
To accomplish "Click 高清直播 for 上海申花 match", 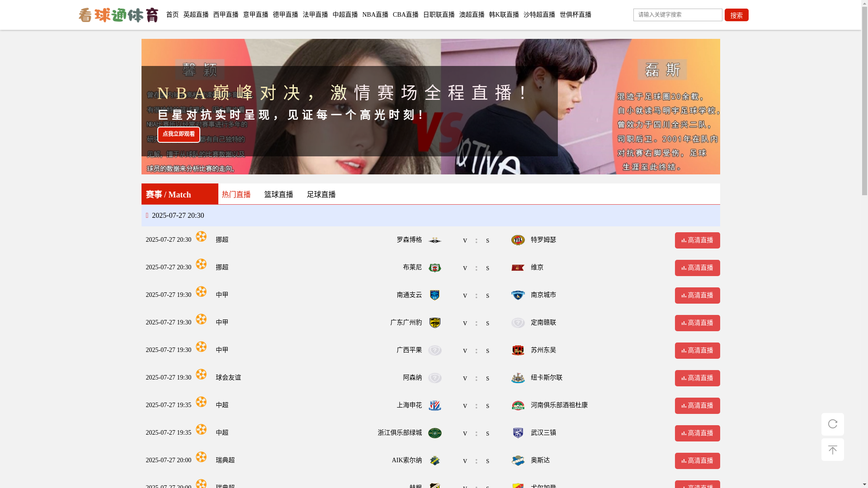I will click(x=697, y=406).
